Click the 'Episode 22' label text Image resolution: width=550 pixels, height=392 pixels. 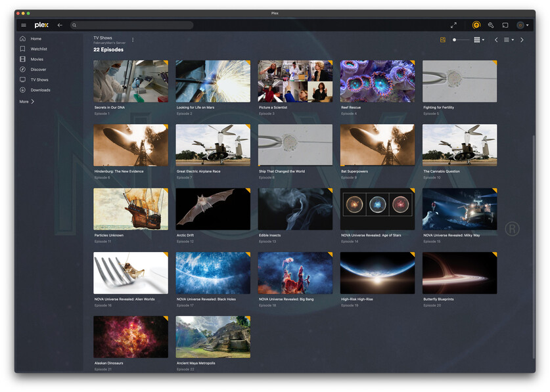coord(185,369)
